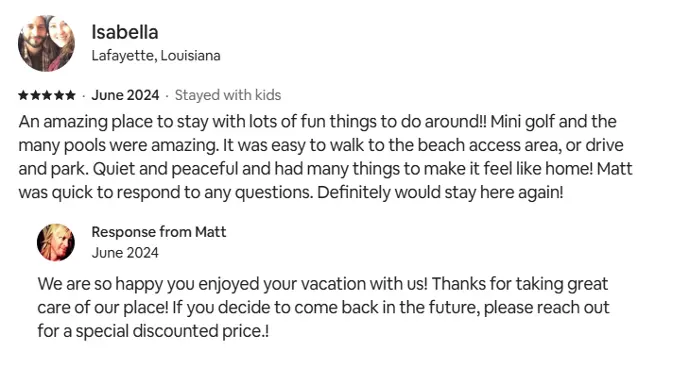Viewport: 690px width, 368px height.
Task: Click the bold June 2024 review date
Action: (125, 95)
